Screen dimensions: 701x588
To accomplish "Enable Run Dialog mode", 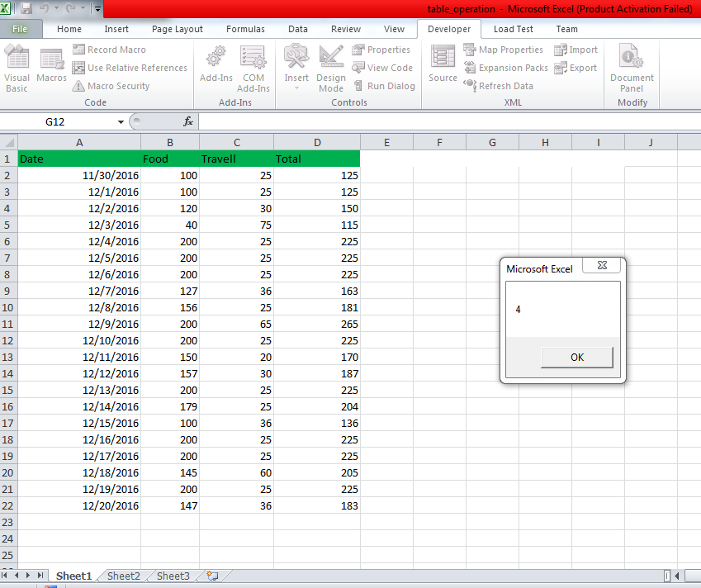I will coord(385,85).
